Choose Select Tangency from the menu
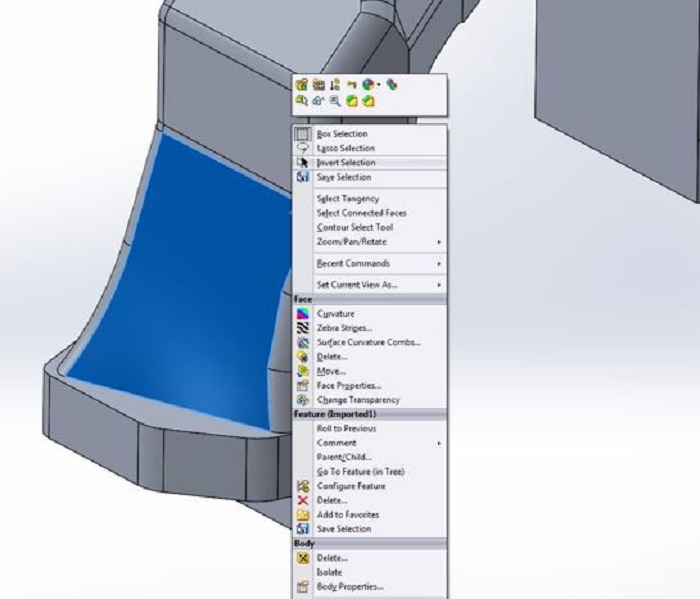This screenshot has height=599, width=700. click(x=347, y=199)
